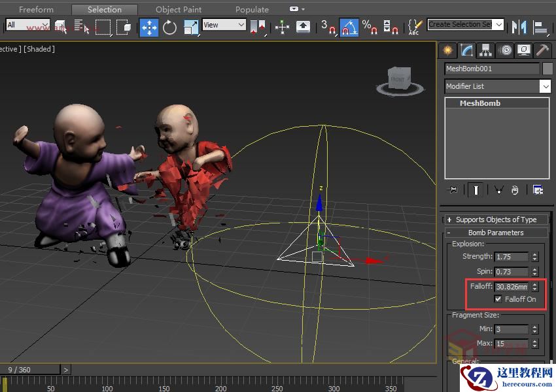Open the Modifier List dropdown
556x392 pixels.
pyautogui.click(x=498, y=86)
